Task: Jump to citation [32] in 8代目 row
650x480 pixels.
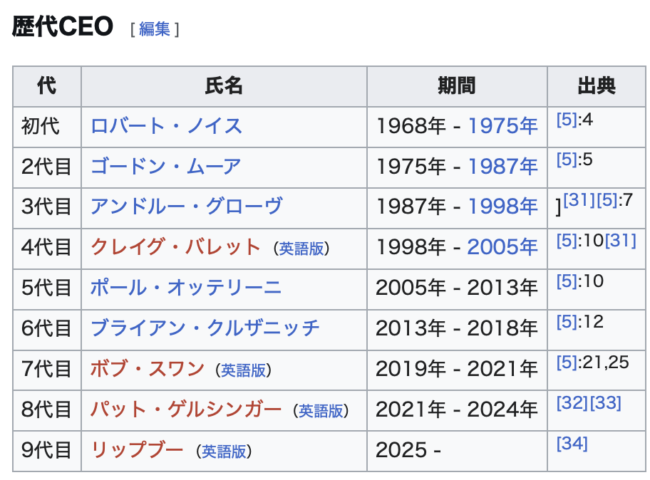Action: click(x=572, y=402)
